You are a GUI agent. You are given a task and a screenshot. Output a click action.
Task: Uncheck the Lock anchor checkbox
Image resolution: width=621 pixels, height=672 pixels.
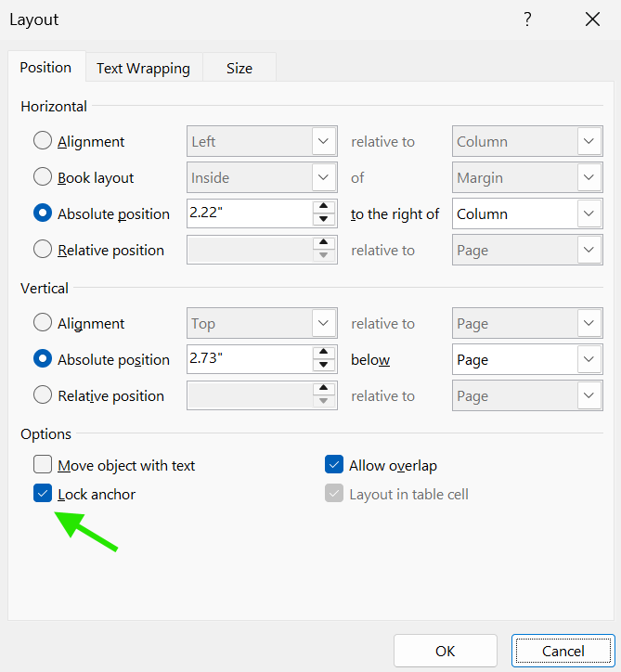click(x=43, y=493)
